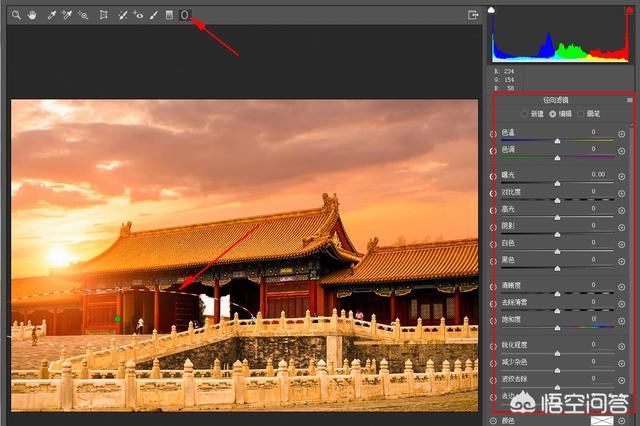Viewport: 640px width, 426px height.
Task: Decrease 清晰度 with its minus icon
Action: 493,287
